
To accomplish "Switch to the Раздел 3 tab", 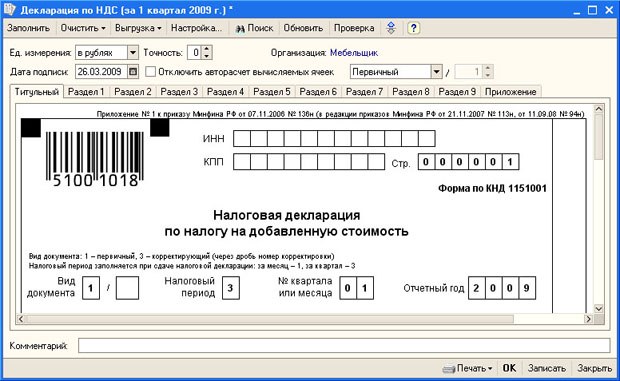I will [179, 92].
